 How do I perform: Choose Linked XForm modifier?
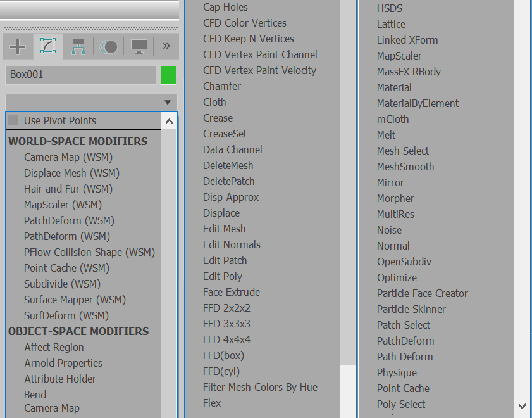coord(407,40)
